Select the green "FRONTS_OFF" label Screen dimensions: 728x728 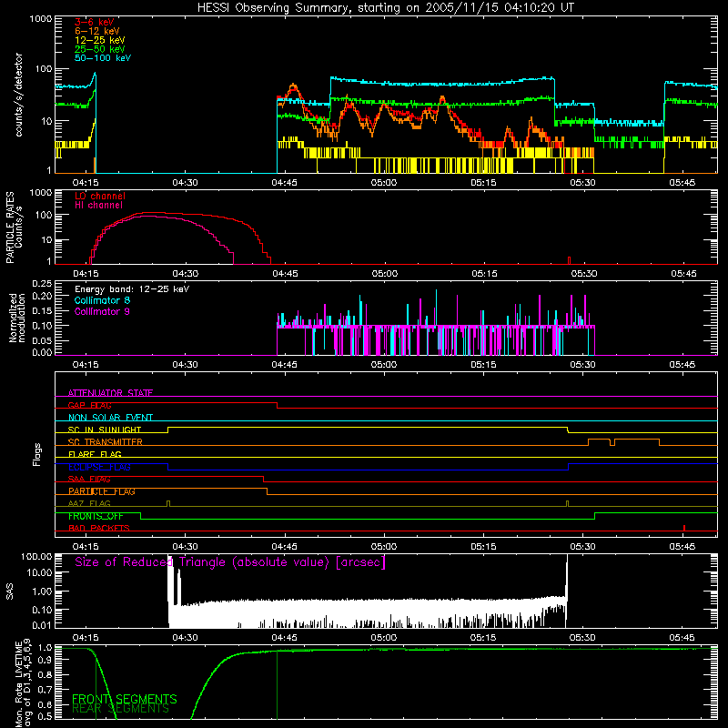[96, 516]
